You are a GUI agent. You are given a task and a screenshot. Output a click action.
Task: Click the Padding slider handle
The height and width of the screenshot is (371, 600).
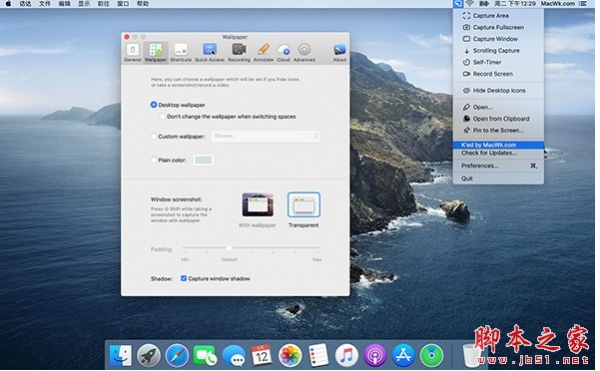229,249
